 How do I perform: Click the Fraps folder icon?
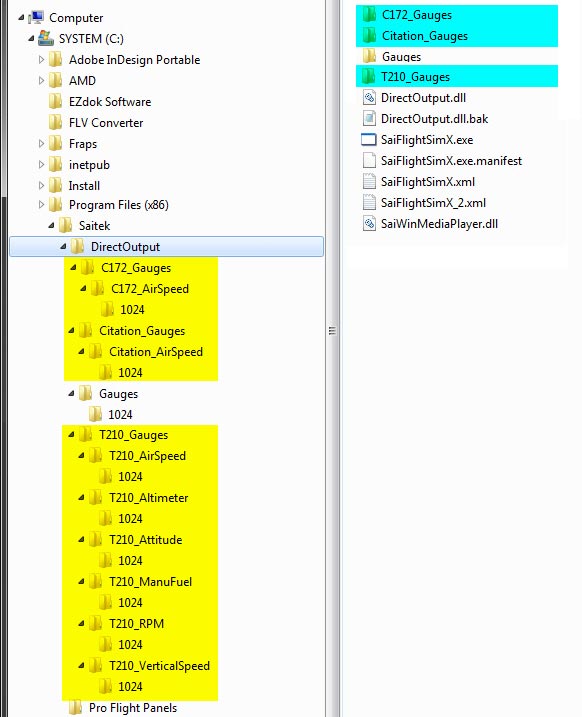point(55,144)
